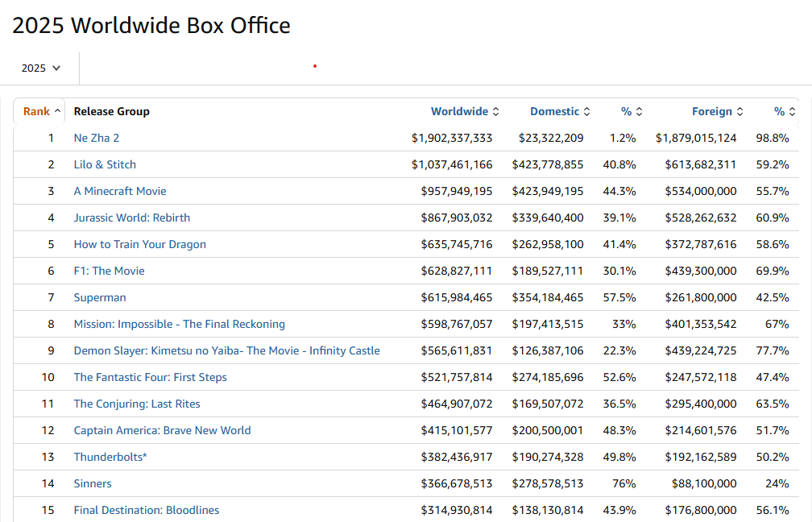Open Lilo & Stitch movie page
812x522 pixels.
[x=105, y=165]
